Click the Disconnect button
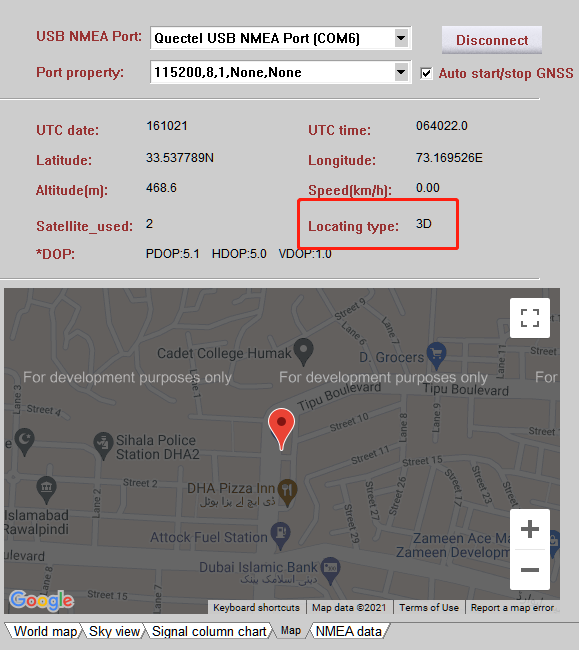Image resolution: width=579 pixels, height=650 pixels. click(492, 40)
